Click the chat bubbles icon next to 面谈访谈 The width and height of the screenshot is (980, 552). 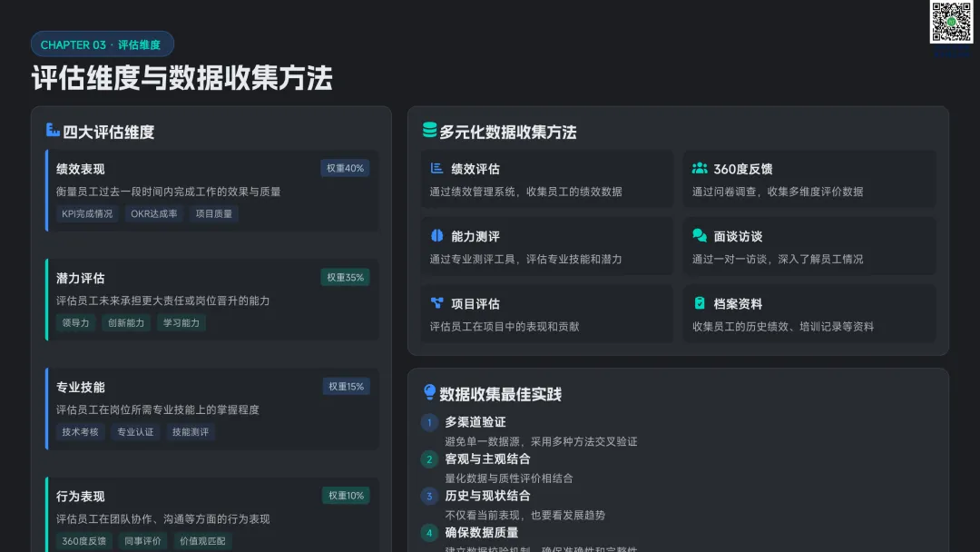pos(700,236)
